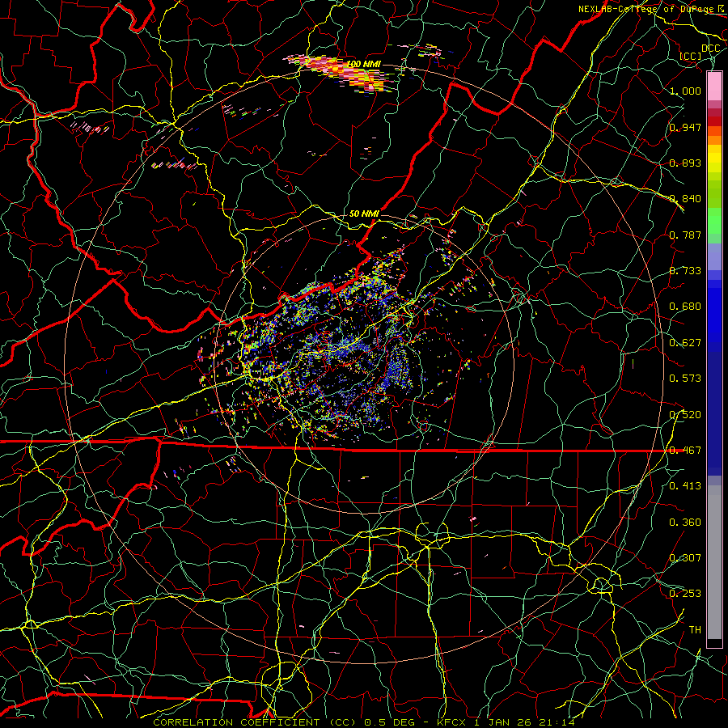Image resolution: width=728 pixels, height=728 pixels.
Task: Pick the pink segment of the color bar
Action: [714, 86]
